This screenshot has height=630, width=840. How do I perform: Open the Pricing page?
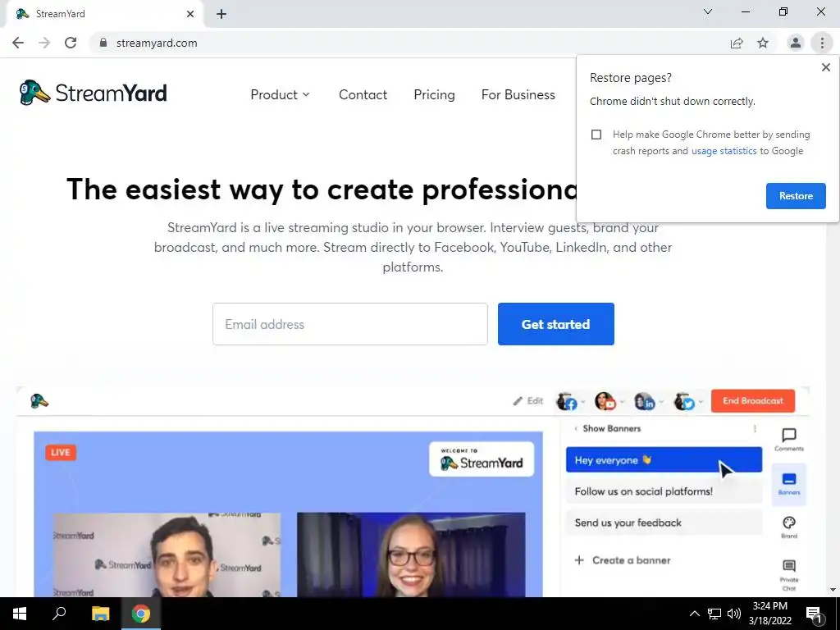tap(435, 95)
